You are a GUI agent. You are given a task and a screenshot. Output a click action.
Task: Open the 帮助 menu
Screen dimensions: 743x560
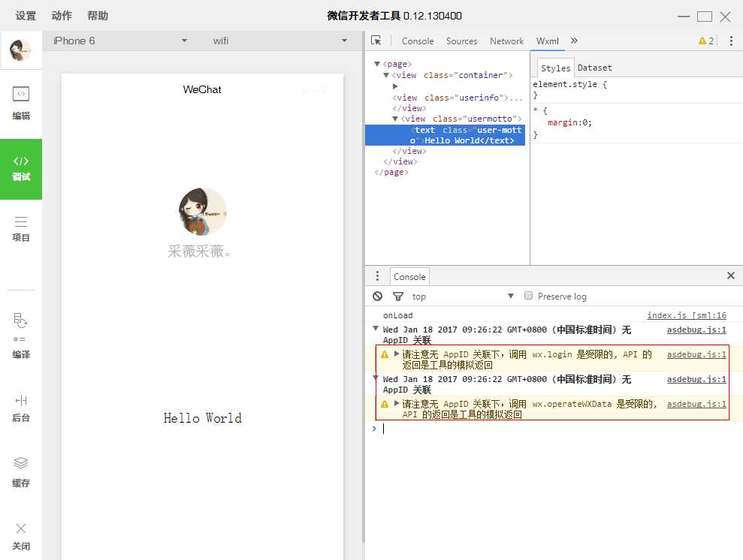pyautogui.click(x=98, y=16)
